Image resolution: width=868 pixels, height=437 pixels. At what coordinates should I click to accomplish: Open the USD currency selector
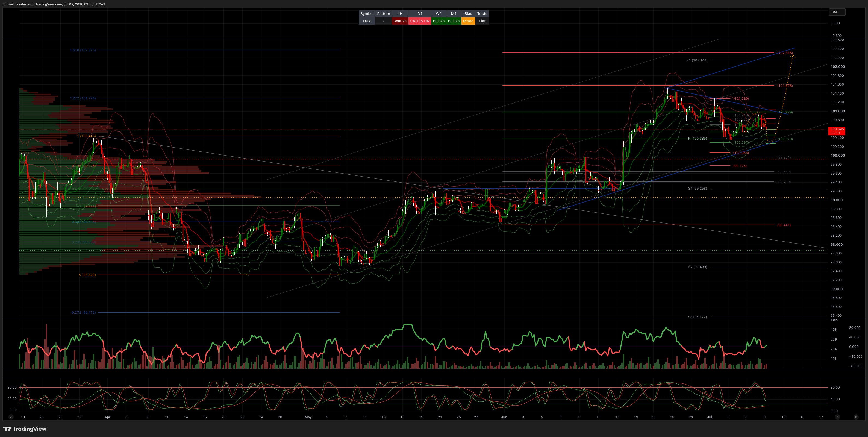coord(837,12)
